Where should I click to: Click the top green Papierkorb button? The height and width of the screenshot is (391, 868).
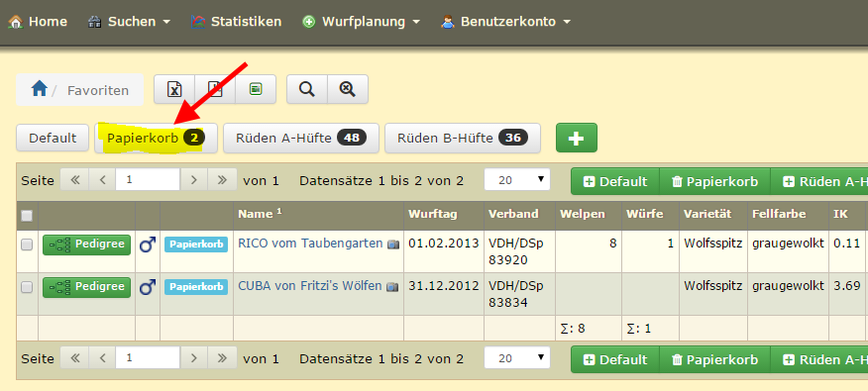point(714,181)
